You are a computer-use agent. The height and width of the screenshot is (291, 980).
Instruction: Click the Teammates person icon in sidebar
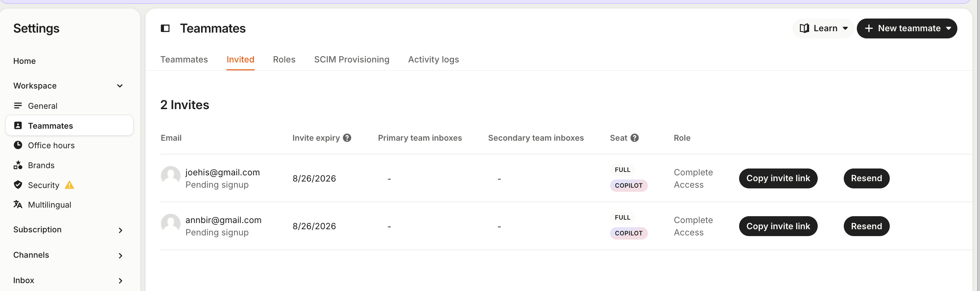[x=18, y=126]
